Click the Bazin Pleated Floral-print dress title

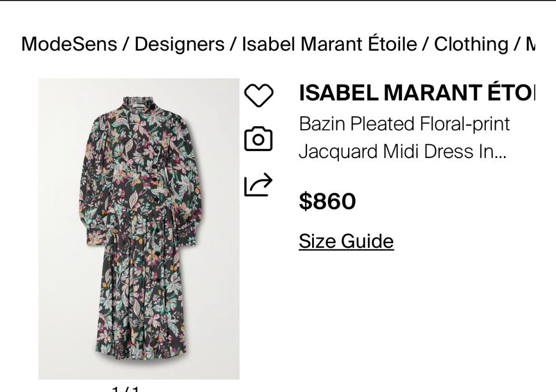click(404, 124)
